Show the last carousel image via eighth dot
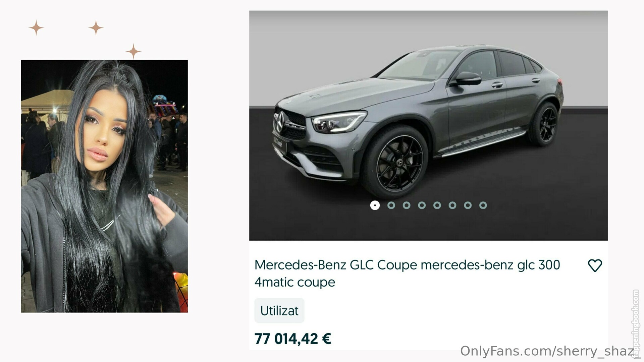 [483, 205]
